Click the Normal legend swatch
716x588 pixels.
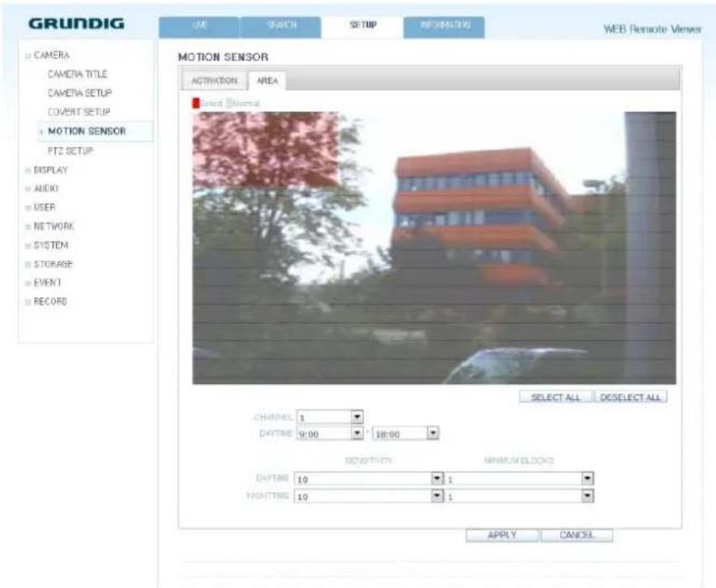click(x=230, y=103)
